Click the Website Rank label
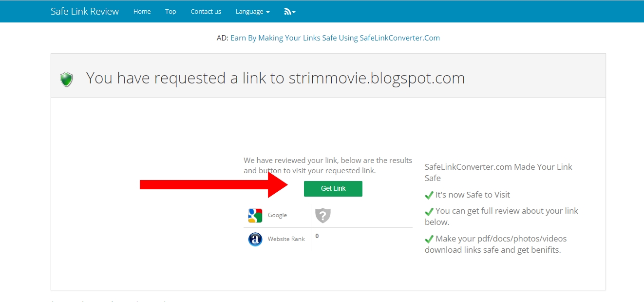Screen dimensions: 644x302 pyautogui.click(x=286, y=239)
